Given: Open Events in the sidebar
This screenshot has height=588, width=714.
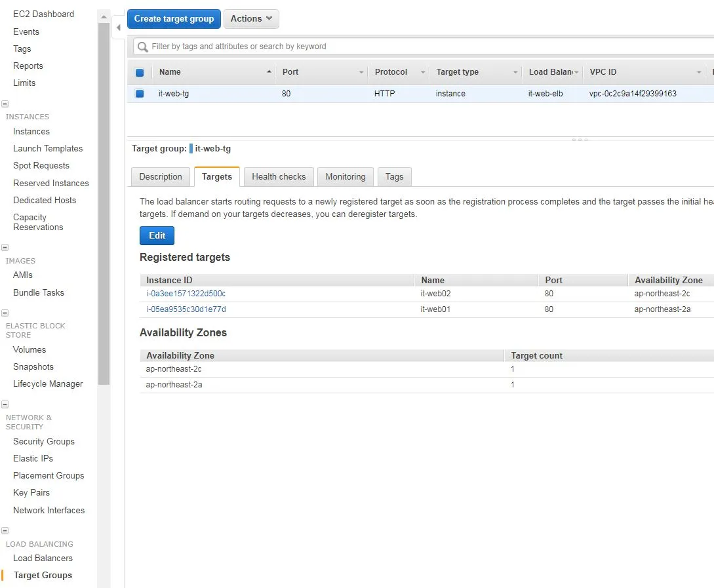Looking at the screenshot, I should tap(26, 32).
